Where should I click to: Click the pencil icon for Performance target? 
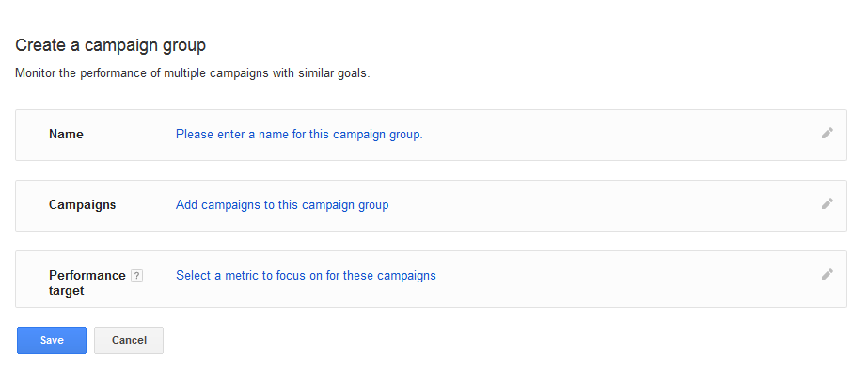[827, 274]
